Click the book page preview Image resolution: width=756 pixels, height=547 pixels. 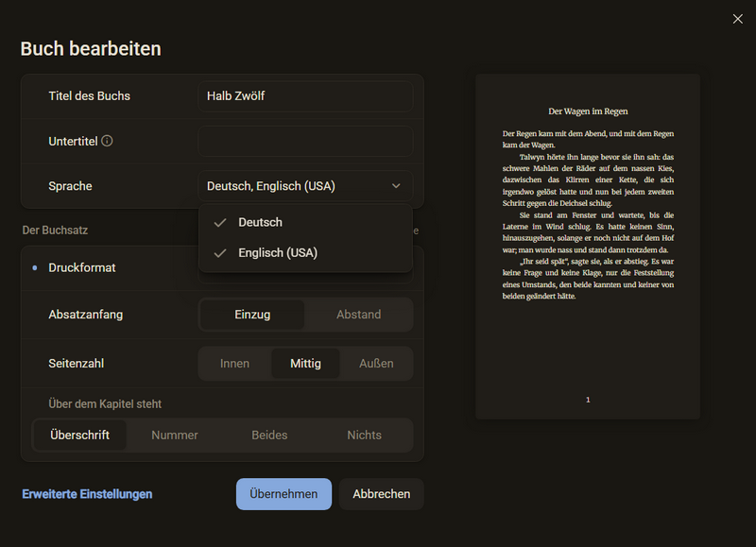[588, 247]
